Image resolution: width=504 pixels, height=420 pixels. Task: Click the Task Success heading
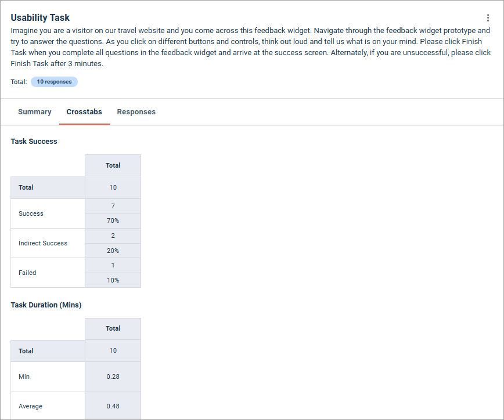pyautogui.click(x=34, y=142)
